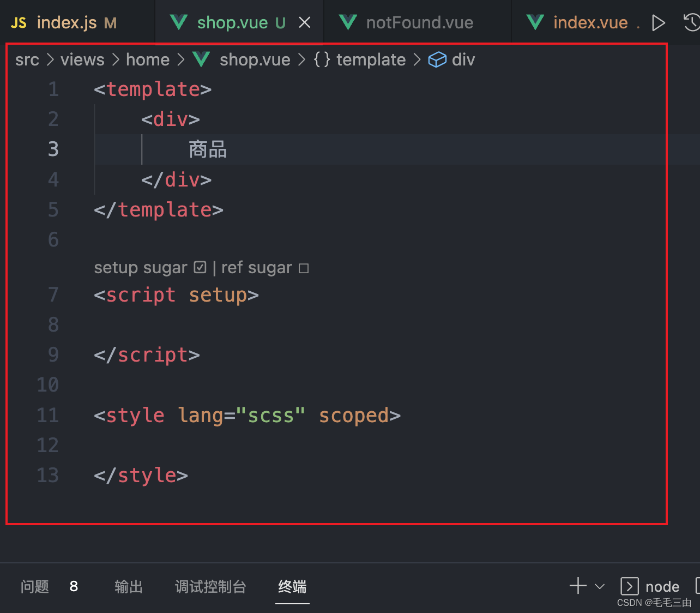
Task: Click the closing </script> tag
Action: pyautogui.click(x=147, y=355)
